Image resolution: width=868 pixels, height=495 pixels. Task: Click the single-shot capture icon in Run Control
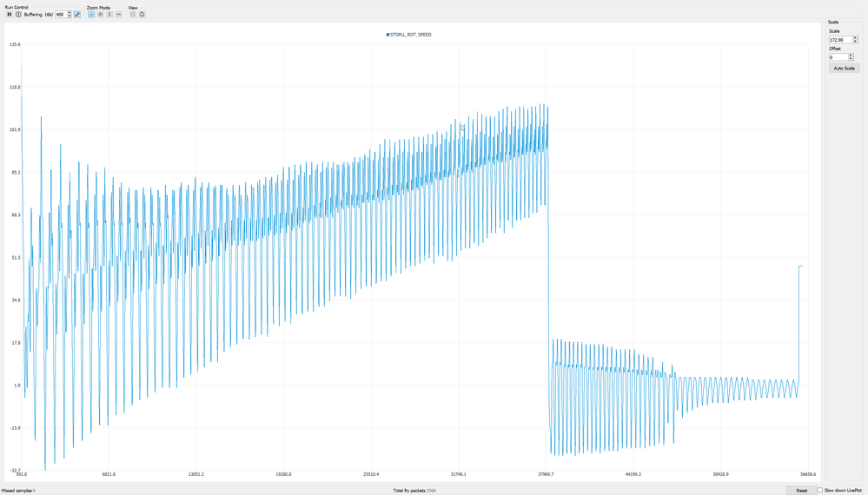click(18, 15)
